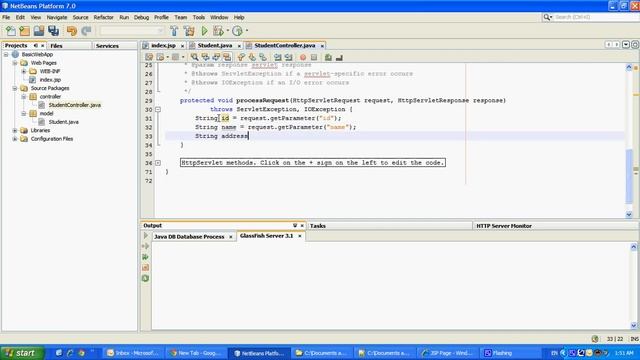Click the Windows start button
The width and height of the screenshot is (640, 360).
coord(22,353)
